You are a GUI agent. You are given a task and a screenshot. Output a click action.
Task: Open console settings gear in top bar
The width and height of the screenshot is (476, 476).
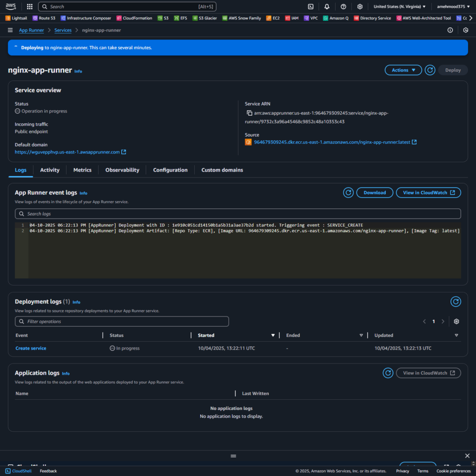360,7
